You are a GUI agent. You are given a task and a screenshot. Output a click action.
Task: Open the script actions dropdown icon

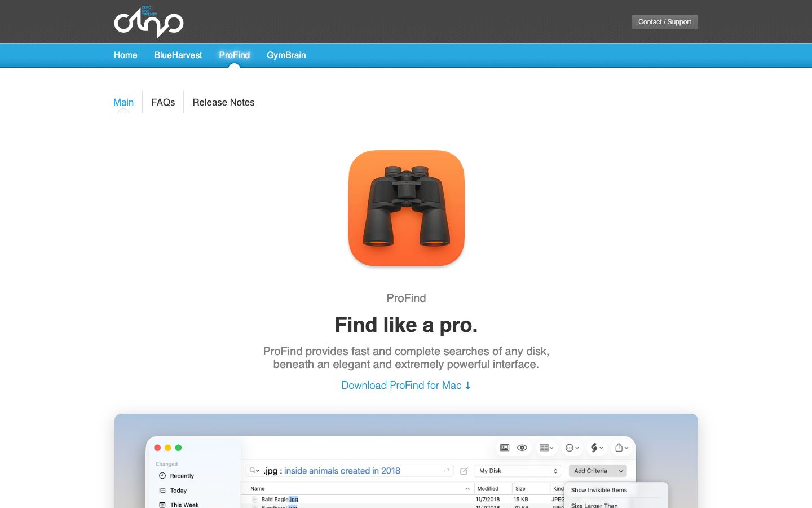coord(597,448)
